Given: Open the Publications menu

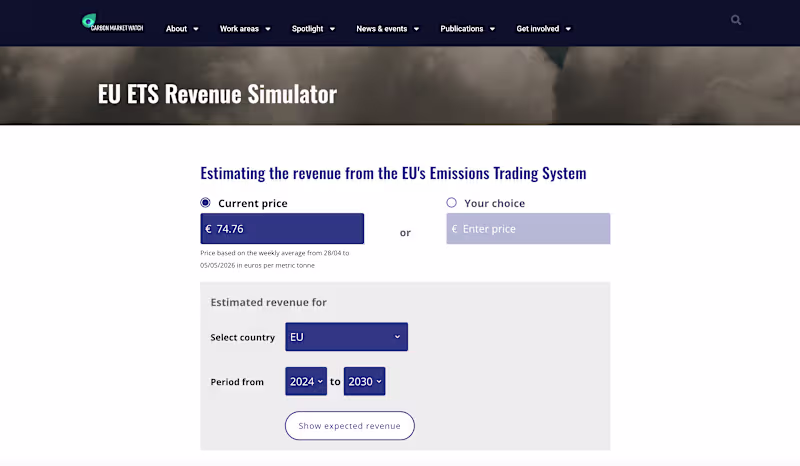Looking at the screenshot, I should point(468,29).
